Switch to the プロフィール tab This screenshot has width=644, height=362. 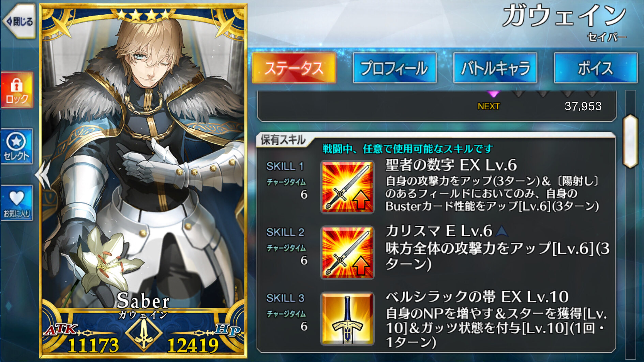click(x=394, y=68)
